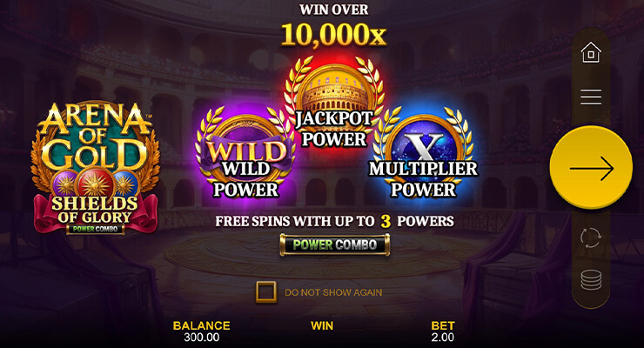Select the Wild Power purple emblem
The width and height of the screenshot is (644, 348).
tap(245, 153)
